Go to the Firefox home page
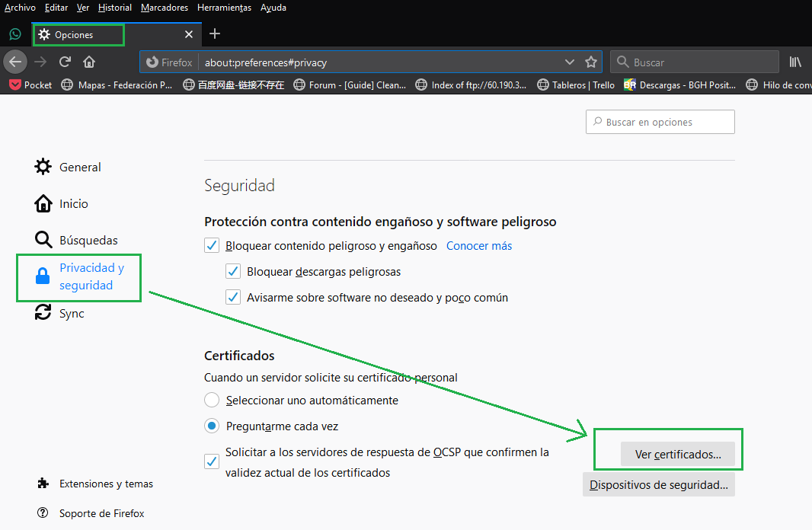The height and width of the screenshot is (530, 812). coord(89,62)
